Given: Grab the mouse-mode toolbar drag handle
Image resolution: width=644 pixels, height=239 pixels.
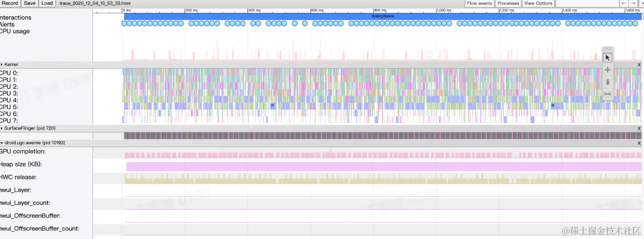Looking at the screenshot, I should 608,49.
